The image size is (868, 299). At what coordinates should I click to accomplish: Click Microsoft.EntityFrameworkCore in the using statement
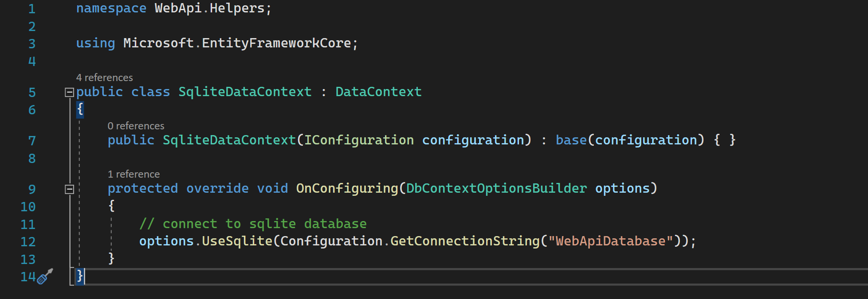(x=237, y=43)
